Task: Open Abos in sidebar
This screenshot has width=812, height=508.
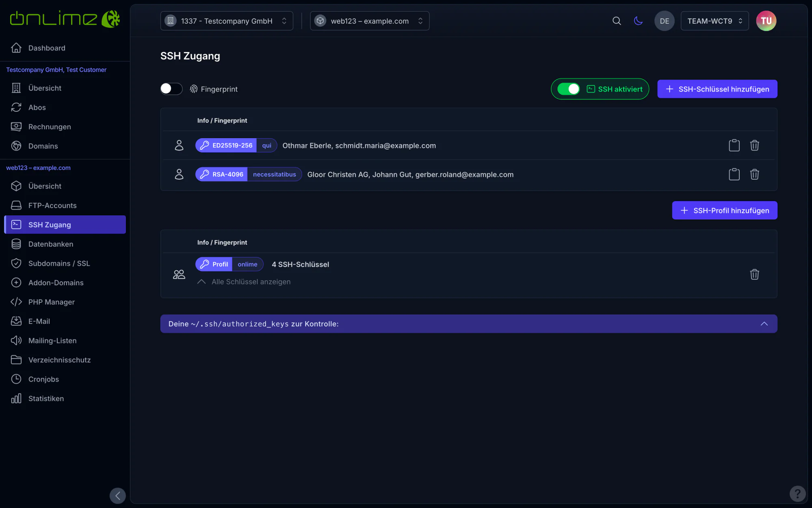Action: point(65,107)
